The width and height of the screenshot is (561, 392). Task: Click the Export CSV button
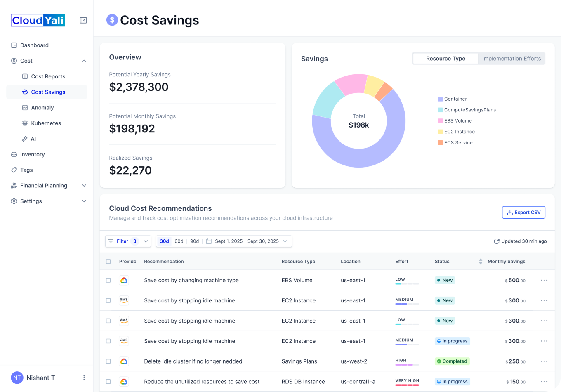tap(523, 213)
